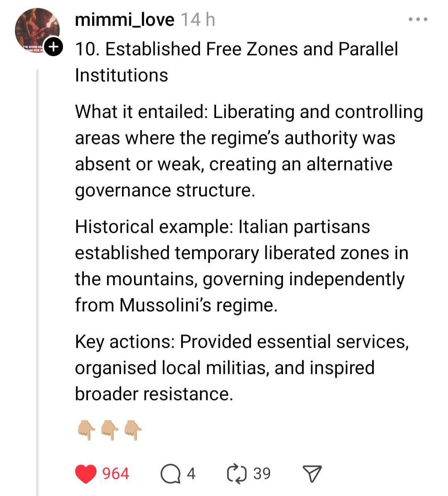Select the "What it entailed" paragraph
The height and width of the screenshot is (496, 448).
pyautogui.click(x=249, y=151)
